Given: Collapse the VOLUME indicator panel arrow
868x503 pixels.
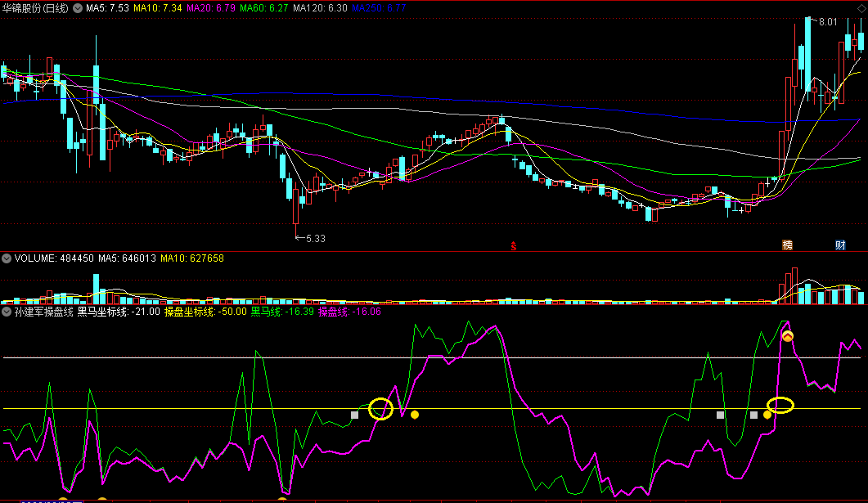Looking at the screenshot, I should pyautogui.click(x=7, y=258).
